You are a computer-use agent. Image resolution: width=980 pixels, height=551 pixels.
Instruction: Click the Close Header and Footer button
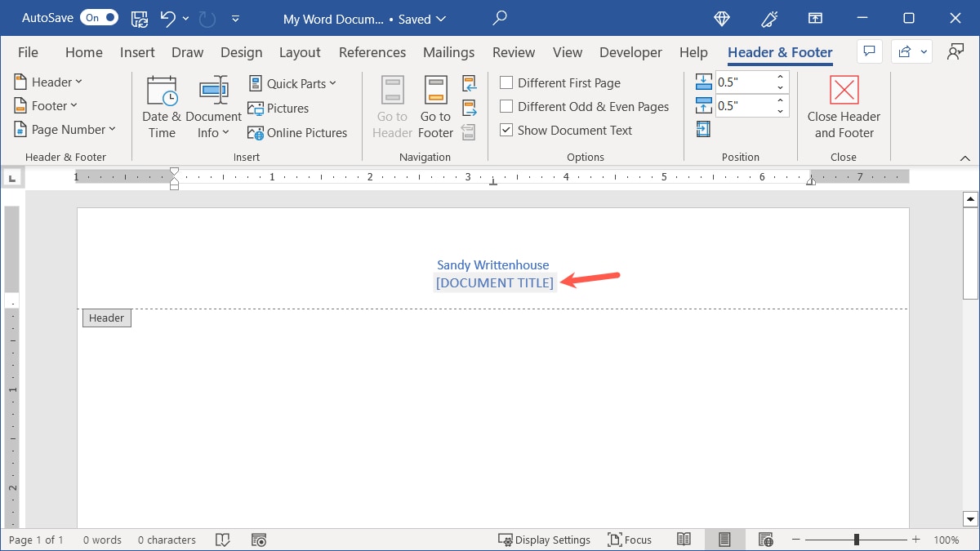click(844, 107)
